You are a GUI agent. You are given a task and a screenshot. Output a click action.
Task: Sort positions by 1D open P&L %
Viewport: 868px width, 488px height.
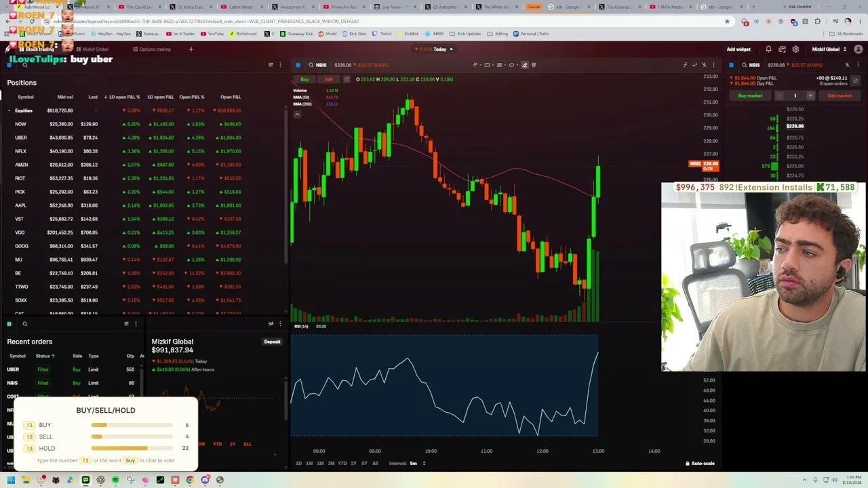123,97
